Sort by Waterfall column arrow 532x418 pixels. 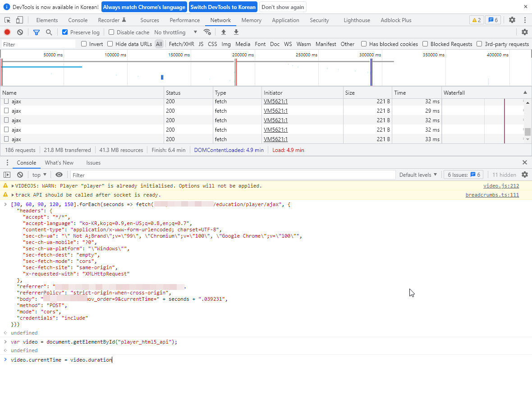(525, 92)
